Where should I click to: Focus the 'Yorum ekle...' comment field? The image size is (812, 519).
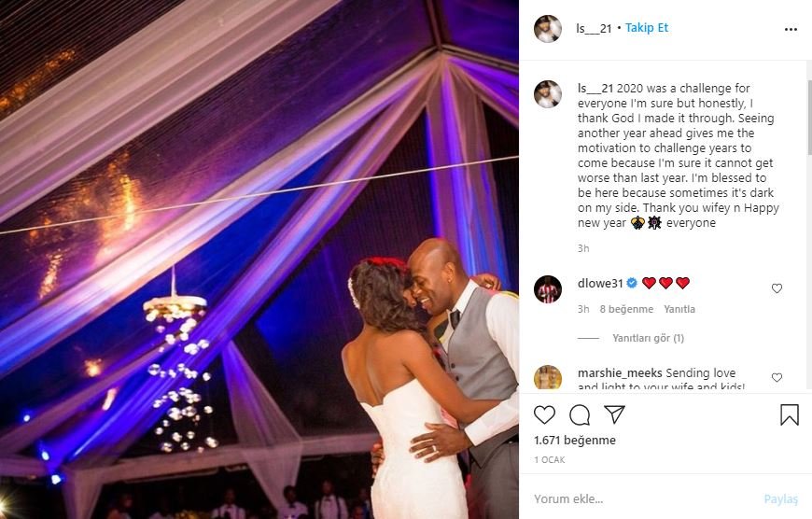pos(642,498)
